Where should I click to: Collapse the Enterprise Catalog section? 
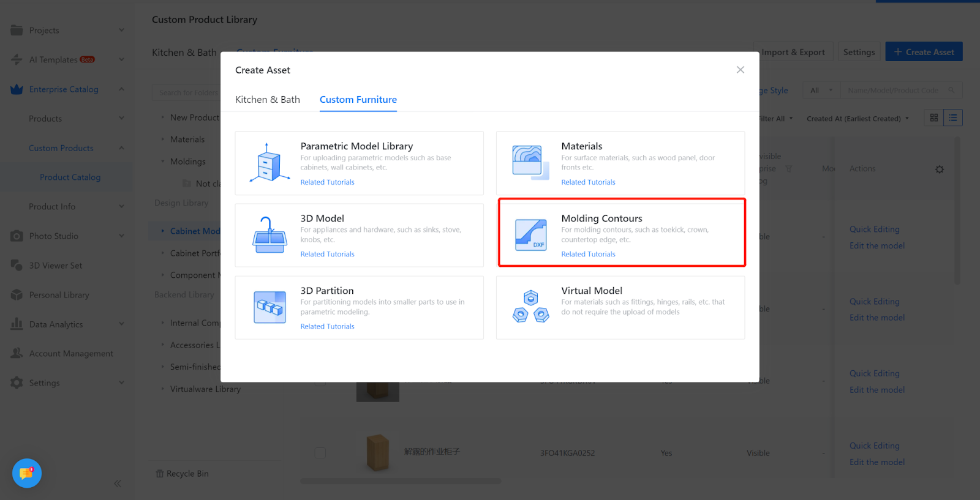[x=121, y=89]
